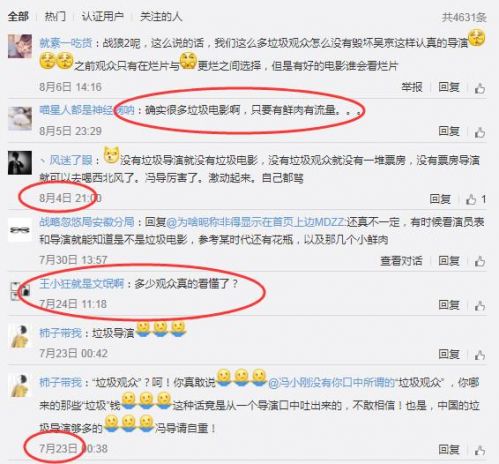Screen dimensions: 499x464
Task: Like the comment by 战略忽悠局安徽分局
Action: click(x=480, y=261)
